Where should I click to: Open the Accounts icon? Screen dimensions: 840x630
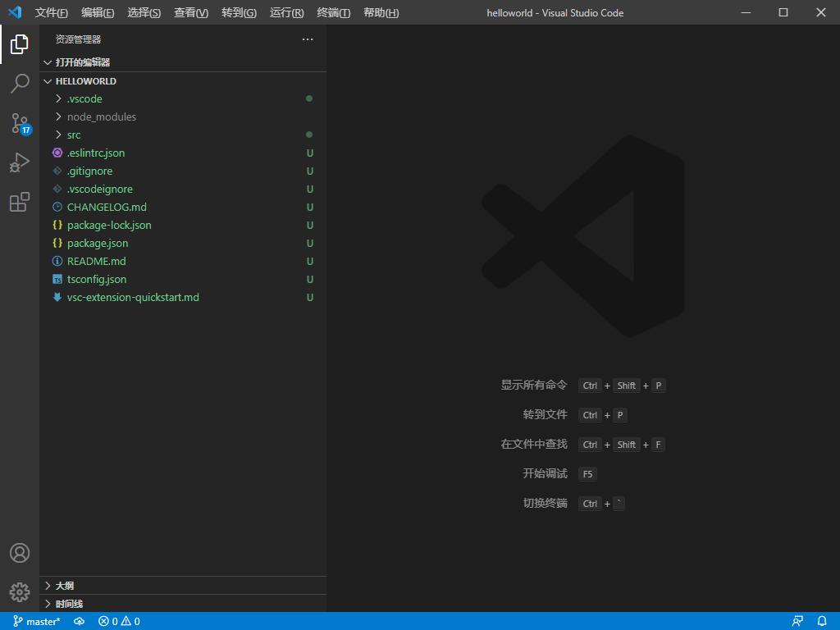tap(20, 553)
